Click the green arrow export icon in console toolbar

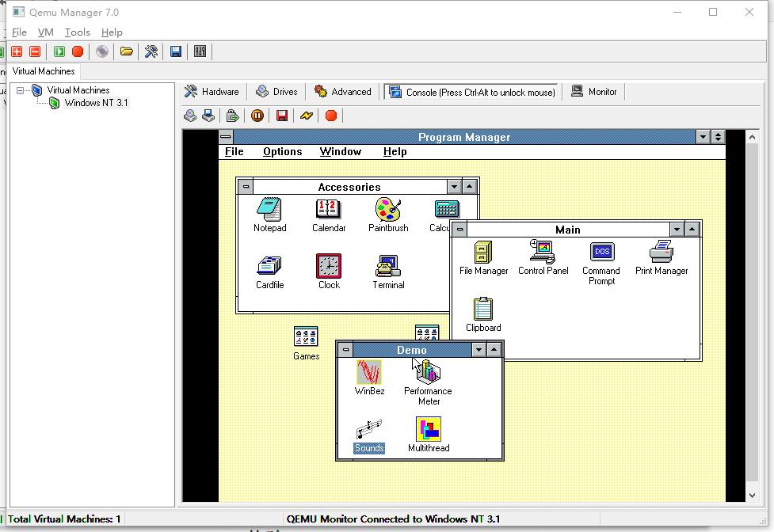pos(232,116)
